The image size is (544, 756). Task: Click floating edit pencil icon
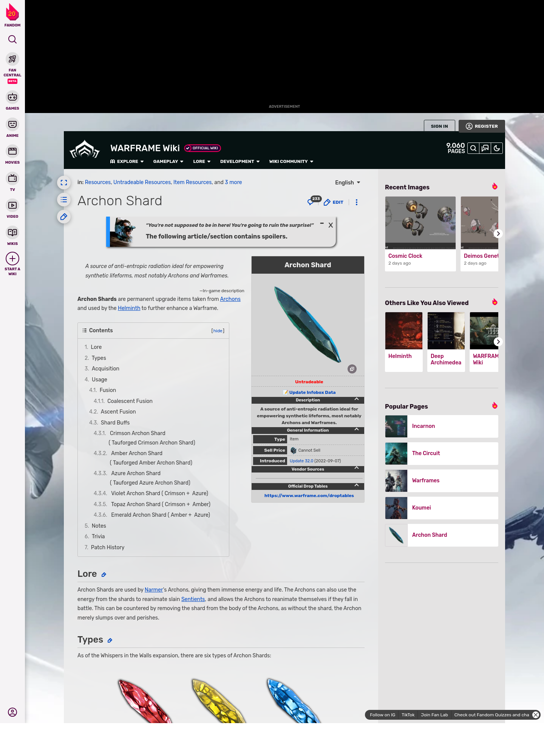pyautogui.click(x=64, y=217)
